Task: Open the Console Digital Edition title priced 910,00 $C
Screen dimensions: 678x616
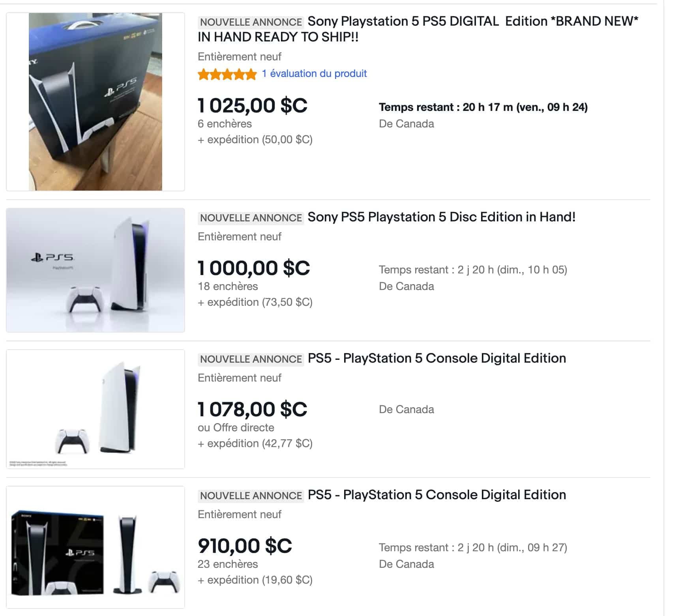Action: click(x=436, y=495)
